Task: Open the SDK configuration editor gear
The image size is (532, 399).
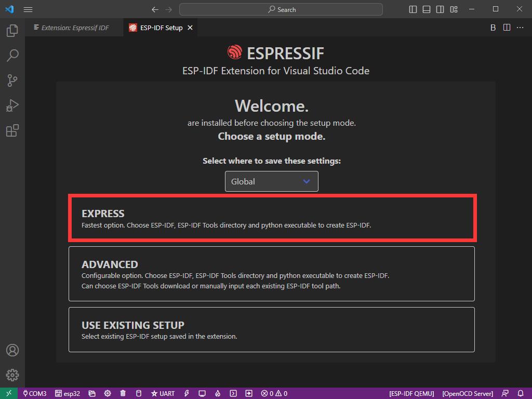Action: click(x=108, y=393)
